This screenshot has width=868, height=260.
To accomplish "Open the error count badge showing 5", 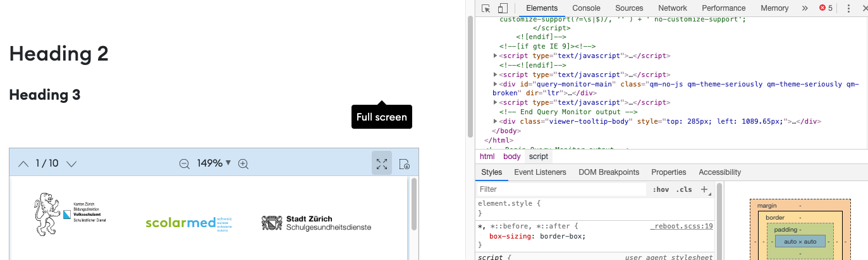I will [x=826, y=8].
